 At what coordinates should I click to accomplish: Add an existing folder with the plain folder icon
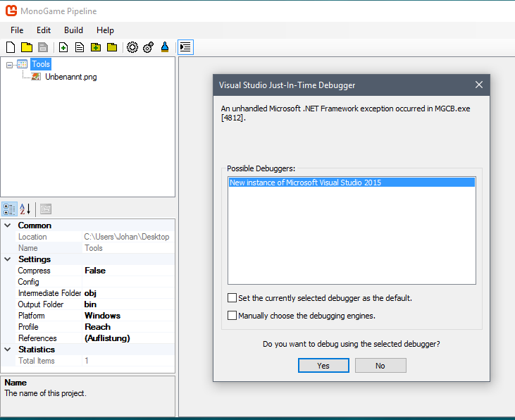coord(112,47)
